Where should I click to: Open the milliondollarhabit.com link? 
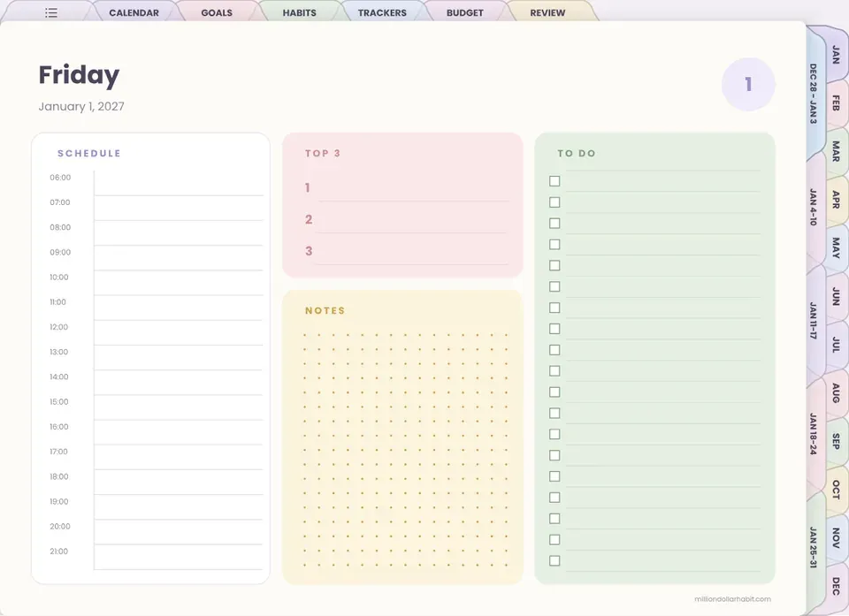[732, 598]
